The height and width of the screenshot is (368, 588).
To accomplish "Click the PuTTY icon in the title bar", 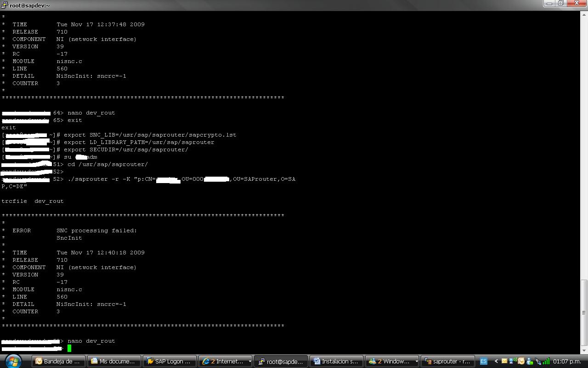I will (5, 5).
